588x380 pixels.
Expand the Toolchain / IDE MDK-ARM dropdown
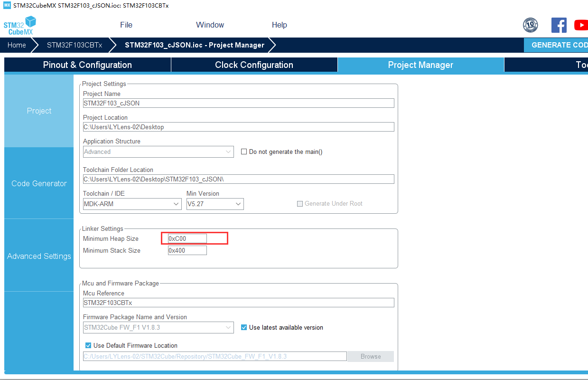click(132, 204)
